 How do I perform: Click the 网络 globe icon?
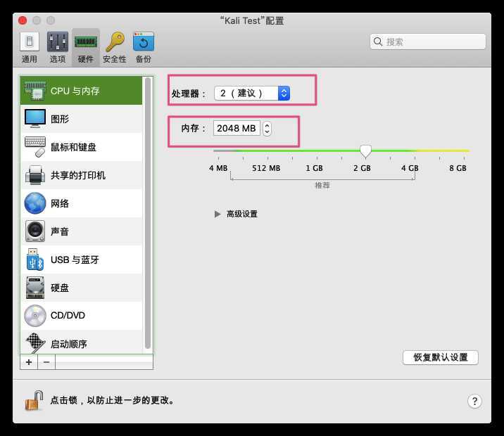[x=35, y=203]
